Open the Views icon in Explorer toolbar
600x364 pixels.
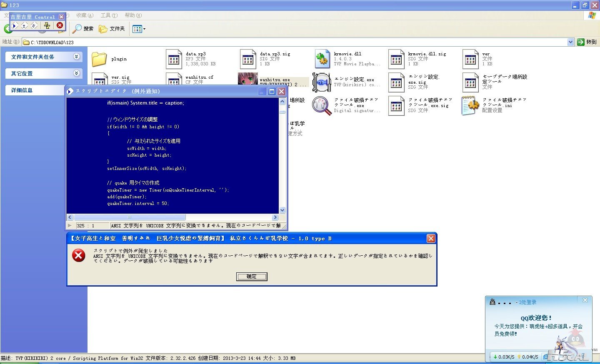click(137, 29)
